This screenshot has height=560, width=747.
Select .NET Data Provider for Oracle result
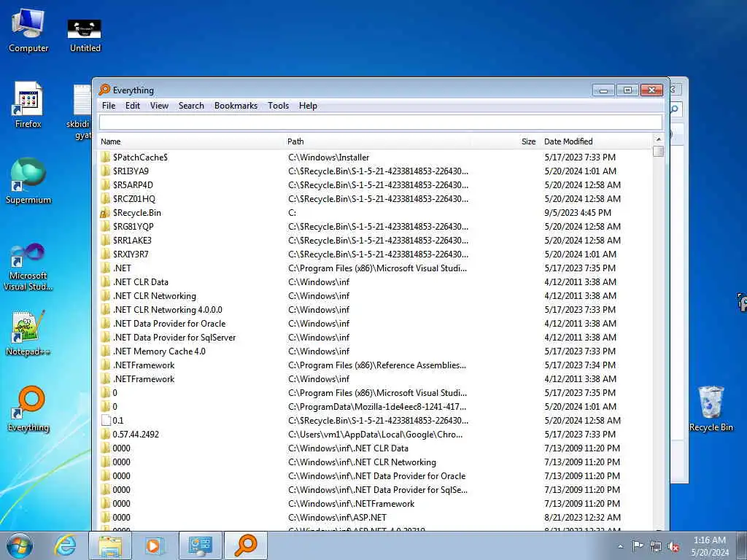169,323
